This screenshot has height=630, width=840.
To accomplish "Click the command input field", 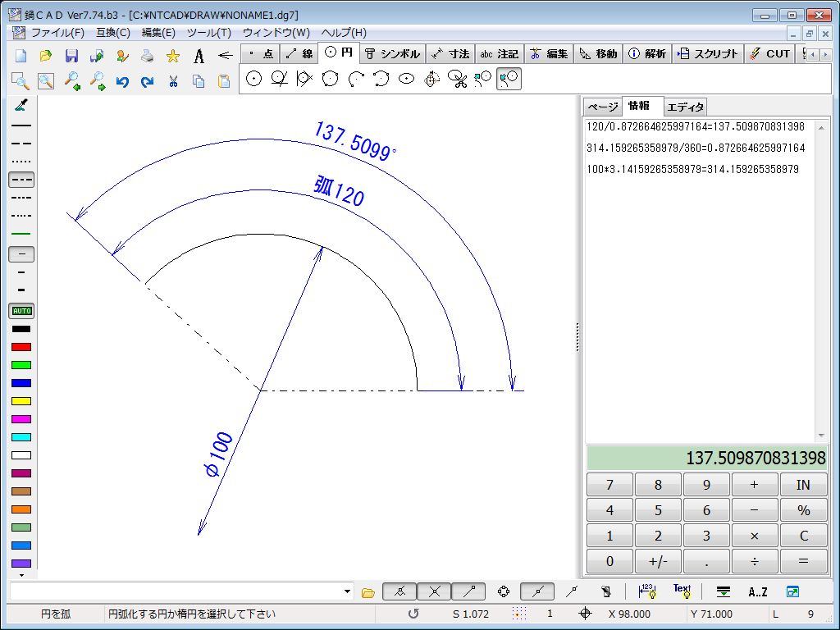I will pos(176,592).
